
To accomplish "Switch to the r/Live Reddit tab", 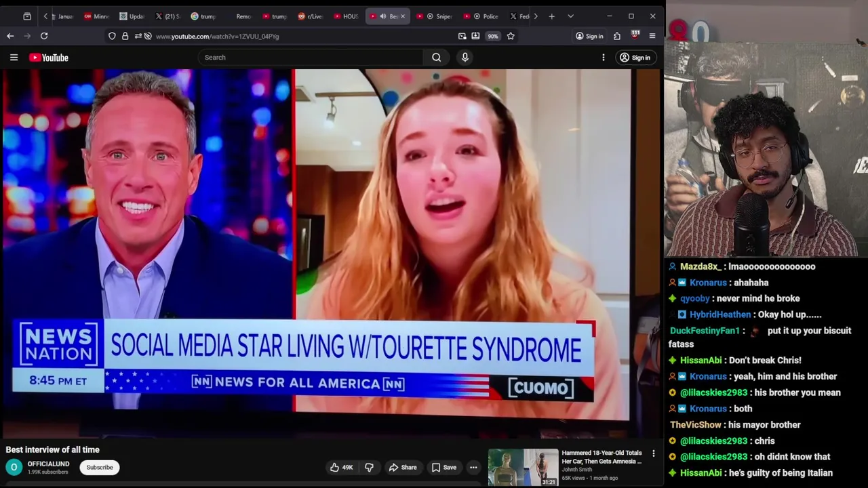I will pos(311,16).
